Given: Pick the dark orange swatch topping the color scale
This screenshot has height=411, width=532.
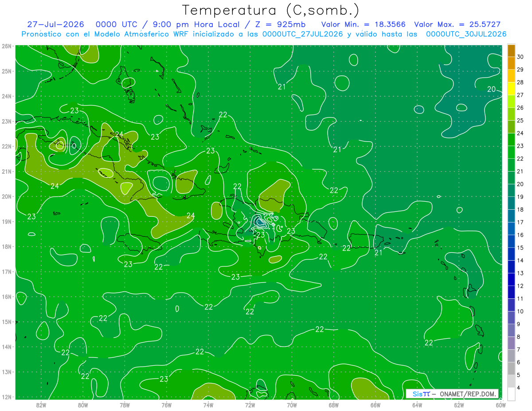Looking at the screenshot, I should pos(511,51).
